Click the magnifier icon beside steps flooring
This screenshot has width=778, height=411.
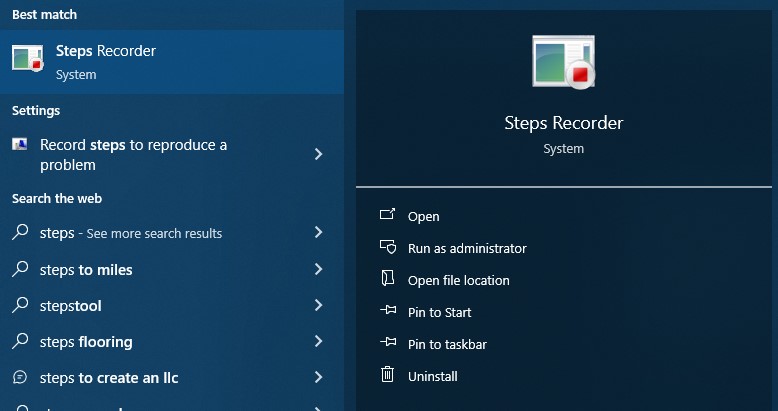(20, 342)
